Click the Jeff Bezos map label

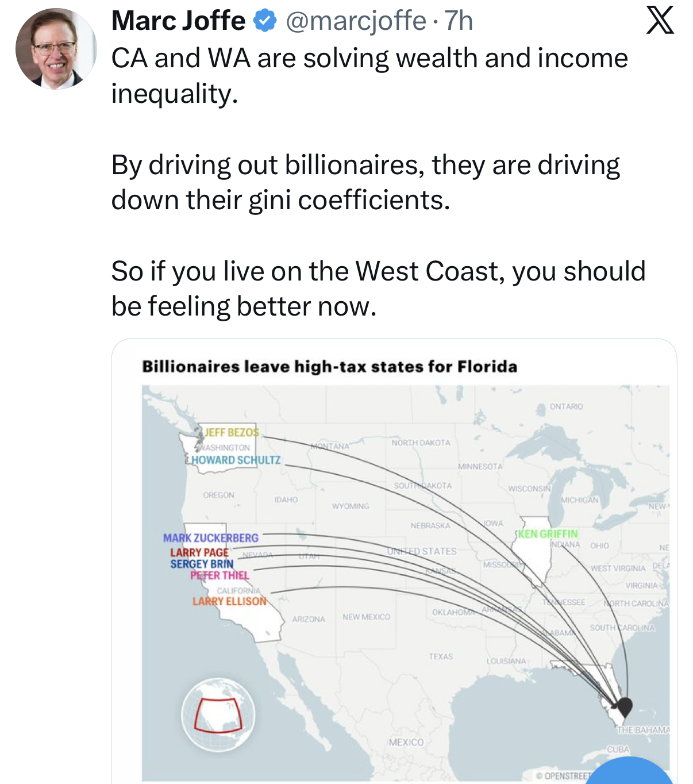[232, 432]
